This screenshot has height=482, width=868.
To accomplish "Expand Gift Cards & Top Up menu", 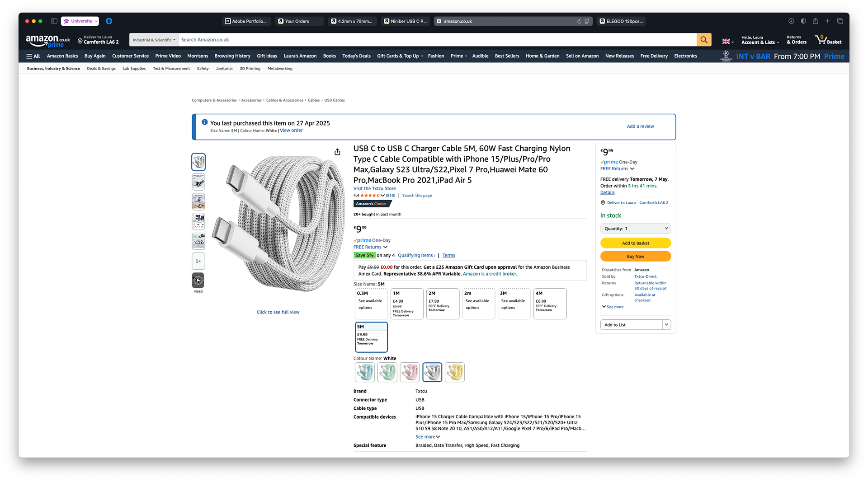I will click(400, 56).
